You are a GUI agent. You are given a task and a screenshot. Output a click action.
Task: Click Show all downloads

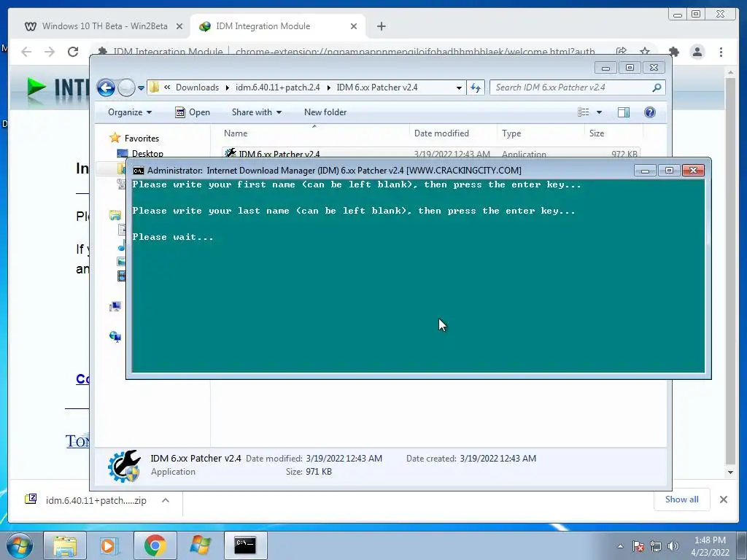point(682,499)
